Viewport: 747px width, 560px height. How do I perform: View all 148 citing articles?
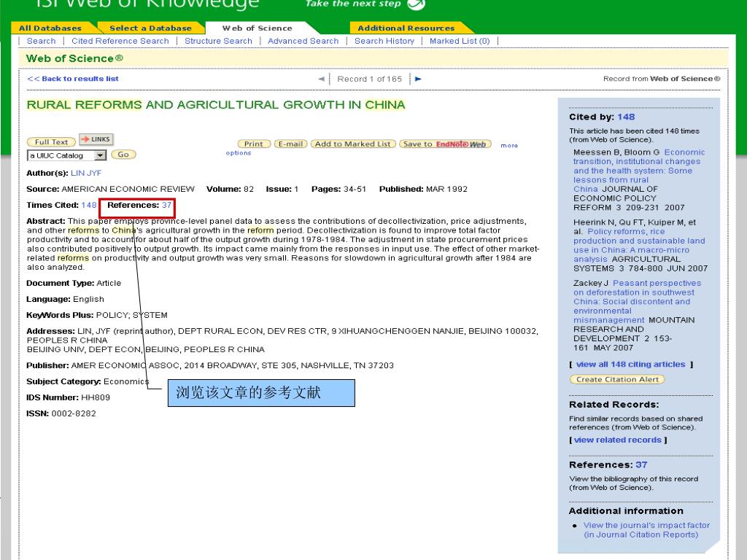coord(631,365)
